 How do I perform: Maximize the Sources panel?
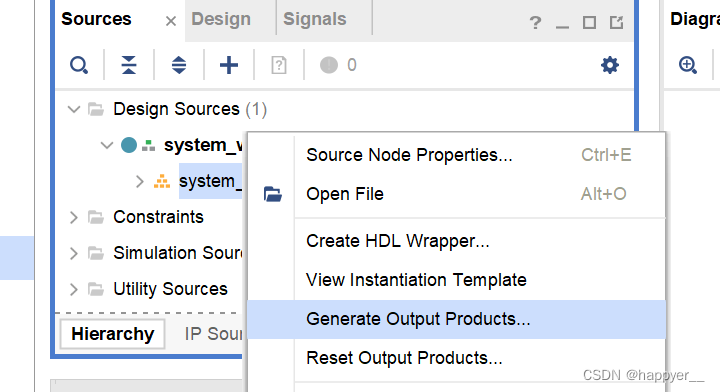pos(589,22)
